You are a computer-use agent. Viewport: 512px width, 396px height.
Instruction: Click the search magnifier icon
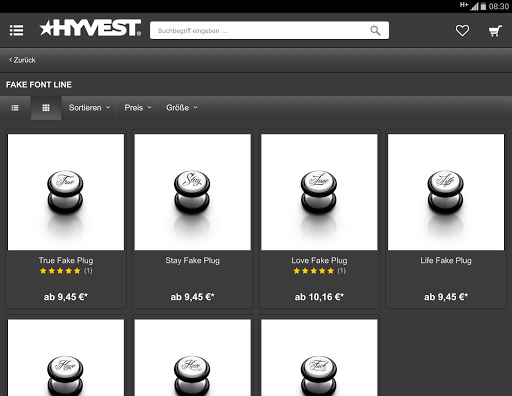point(375,31)
